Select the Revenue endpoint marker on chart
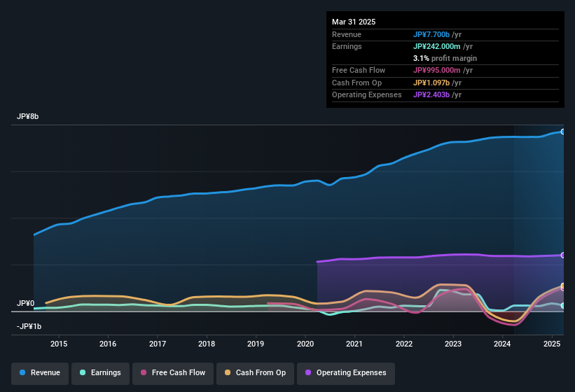 click(563, 132)
